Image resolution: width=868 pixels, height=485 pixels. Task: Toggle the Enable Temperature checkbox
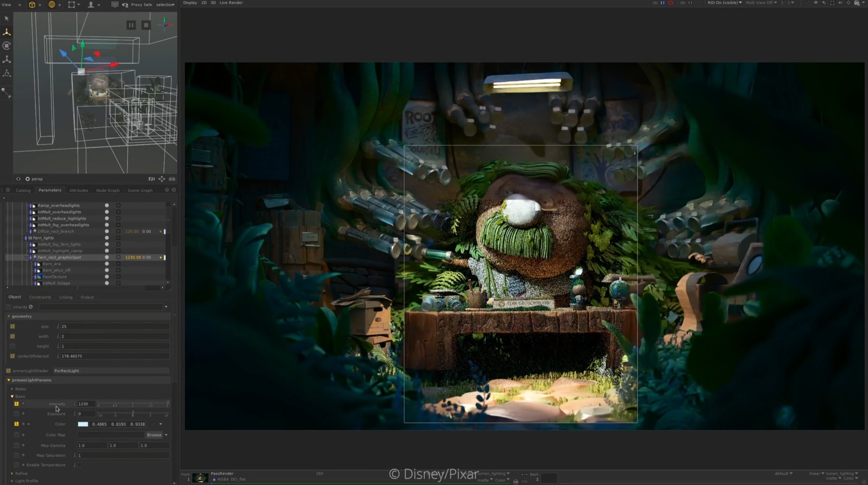click(80, 465)
